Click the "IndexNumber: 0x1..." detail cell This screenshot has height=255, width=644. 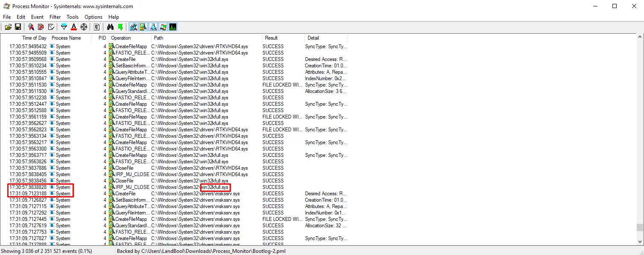[326, 213]
